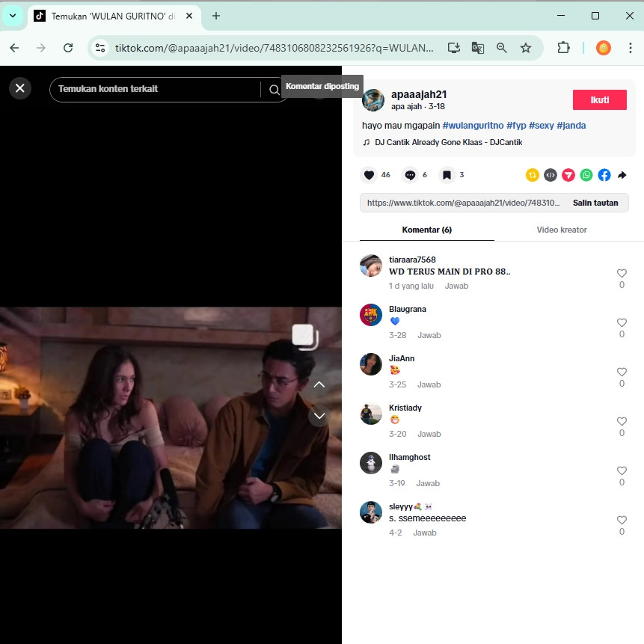Image resolution: width=644 pixels, height=644 pixels.
Task: Open Kristiady avatar
Action: coord(371,414)
